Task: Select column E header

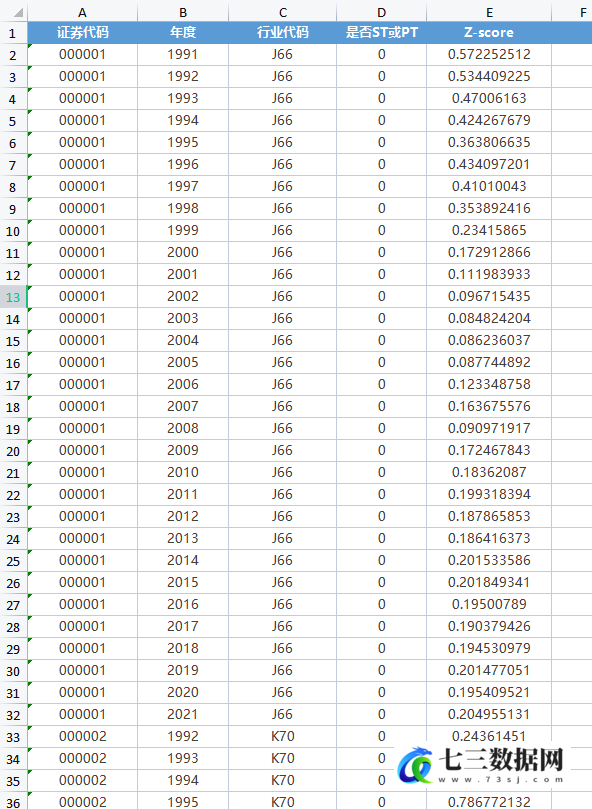Action: pyautogui.click(x=489, y=12)
